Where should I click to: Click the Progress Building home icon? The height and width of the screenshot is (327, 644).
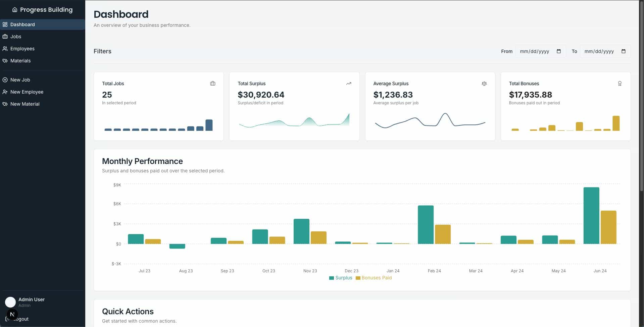coord(14,10)
